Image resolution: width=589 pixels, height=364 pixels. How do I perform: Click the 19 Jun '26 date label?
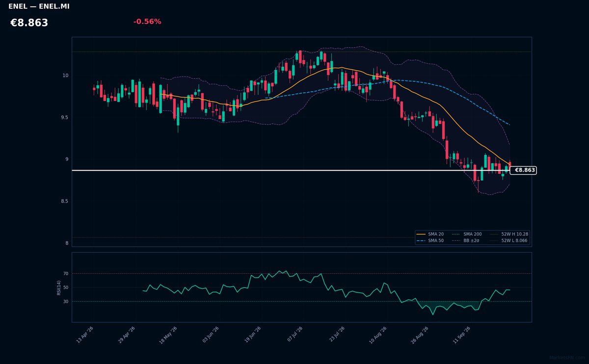[x=252, y=335]
